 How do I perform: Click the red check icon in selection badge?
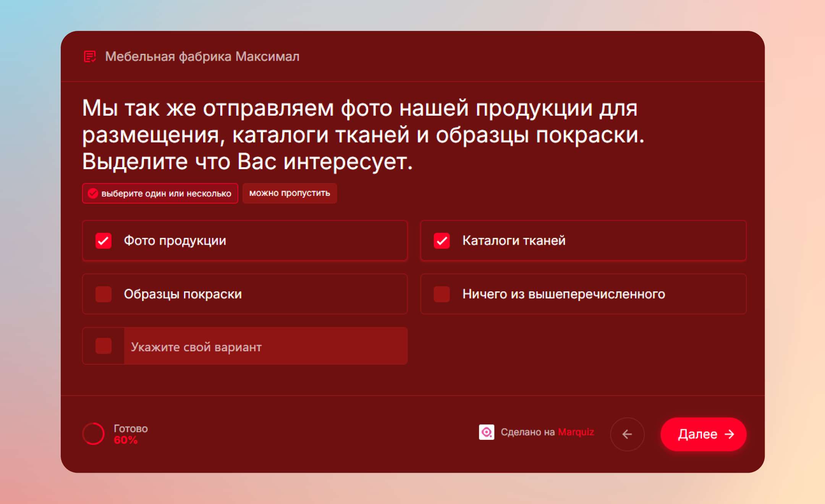click(x=93, y=194)
